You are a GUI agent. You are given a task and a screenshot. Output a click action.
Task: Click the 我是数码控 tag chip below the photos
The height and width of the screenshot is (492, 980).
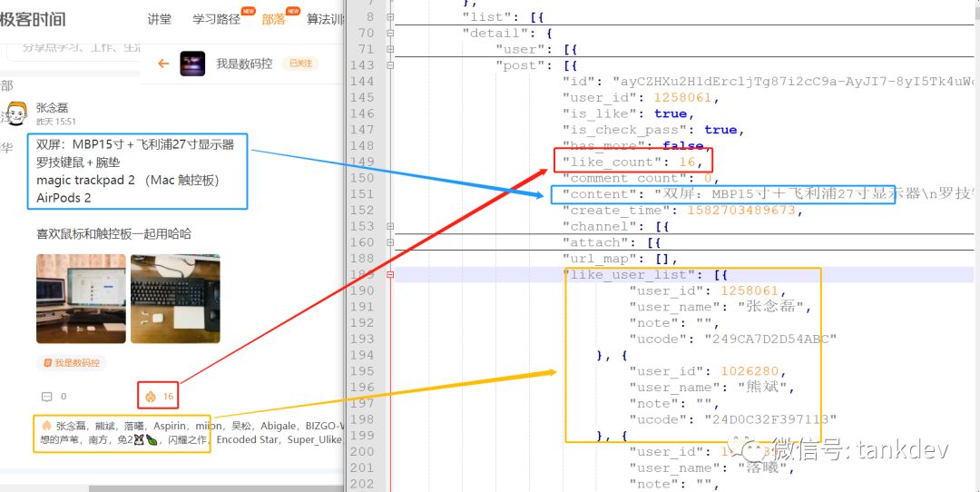pos(72,362)
